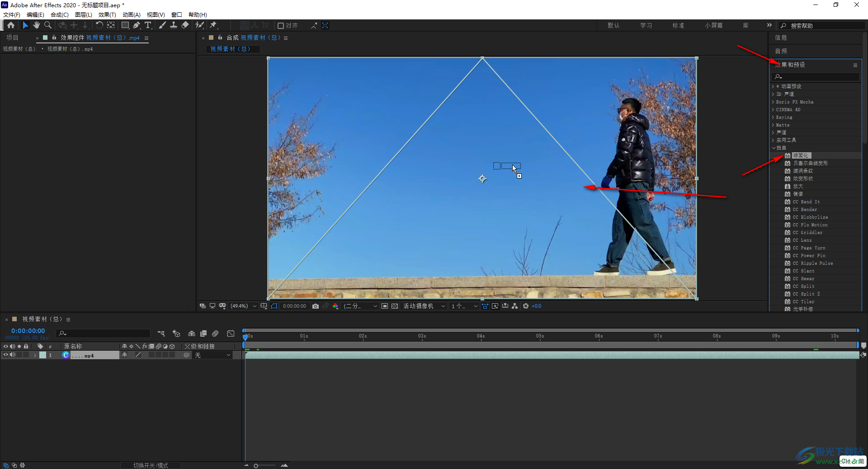
Task: Switch to the 项目 panel tab
Action: pyautogui.click(x=13, y=38)
